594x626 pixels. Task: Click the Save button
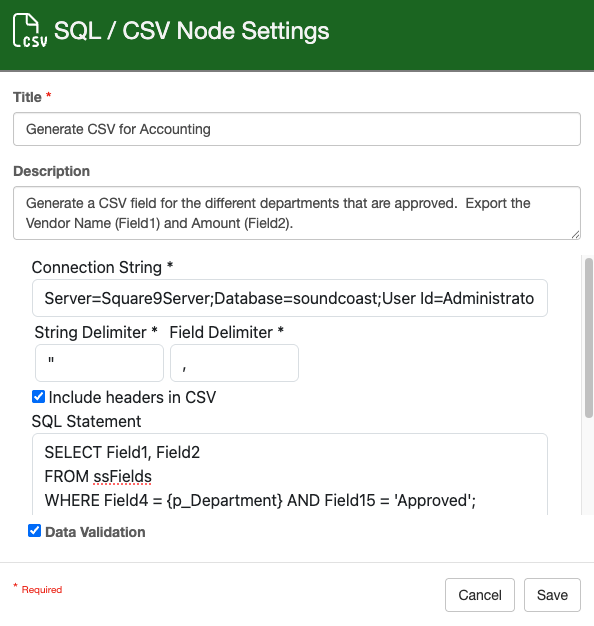point(552,595)
